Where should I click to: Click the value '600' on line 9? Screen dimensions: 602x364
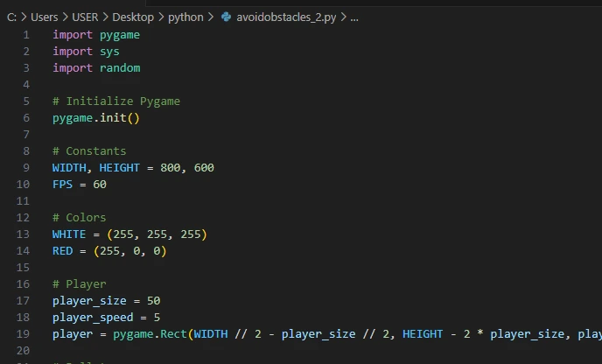[204, 168]
